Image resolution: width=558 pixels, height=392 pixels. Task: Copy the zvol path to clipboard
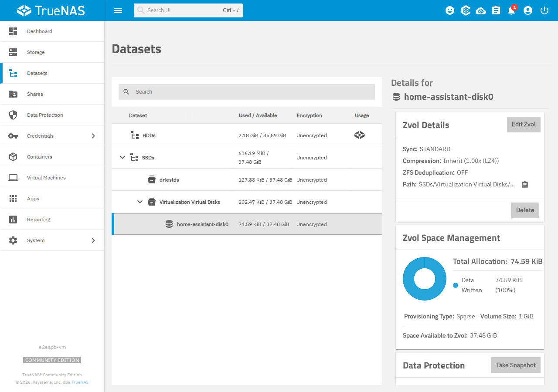click(x=525, y=185)
